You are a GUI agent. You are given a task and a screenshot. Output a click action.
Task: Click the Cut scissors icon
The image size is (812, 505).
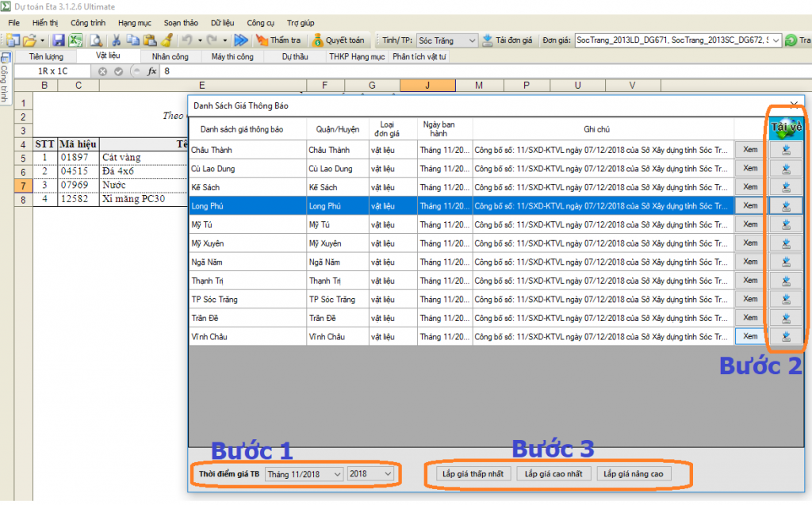click(x=117, y=40)
